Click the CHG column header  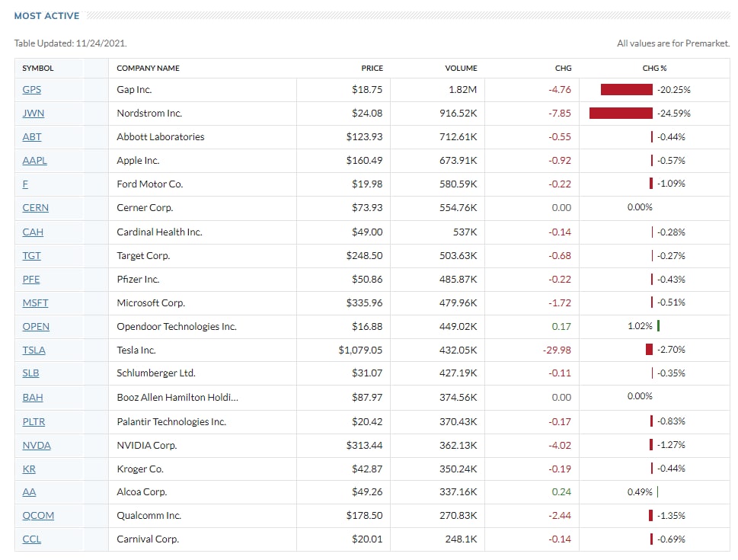[x=563, y=69]
